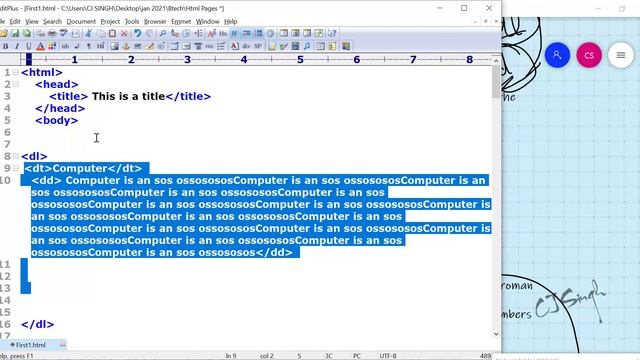The image size is (640, 360).
Task: Click the red-underlined A font icon
Action: coord(40,47)
